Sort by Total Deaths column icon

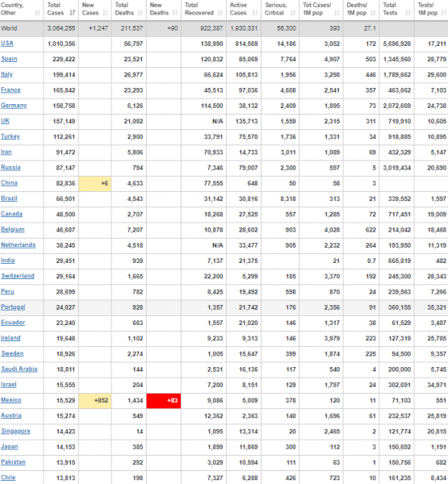140,13
